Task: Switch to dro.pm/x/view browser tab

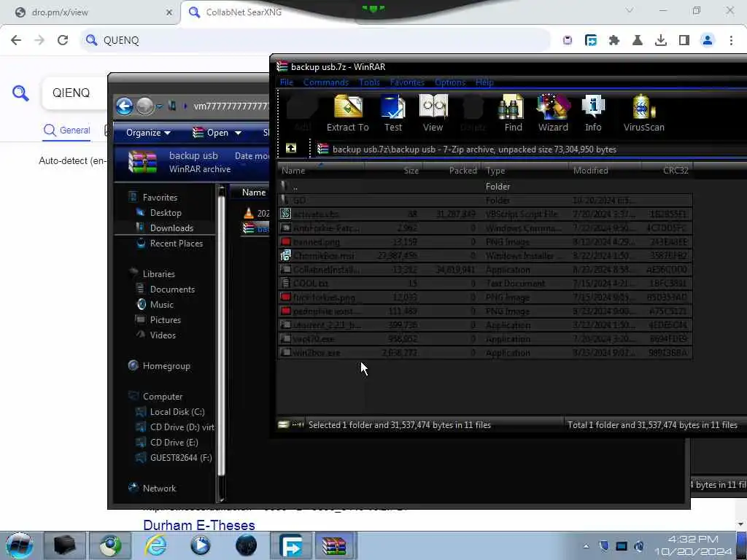Action: coord(90,12)
